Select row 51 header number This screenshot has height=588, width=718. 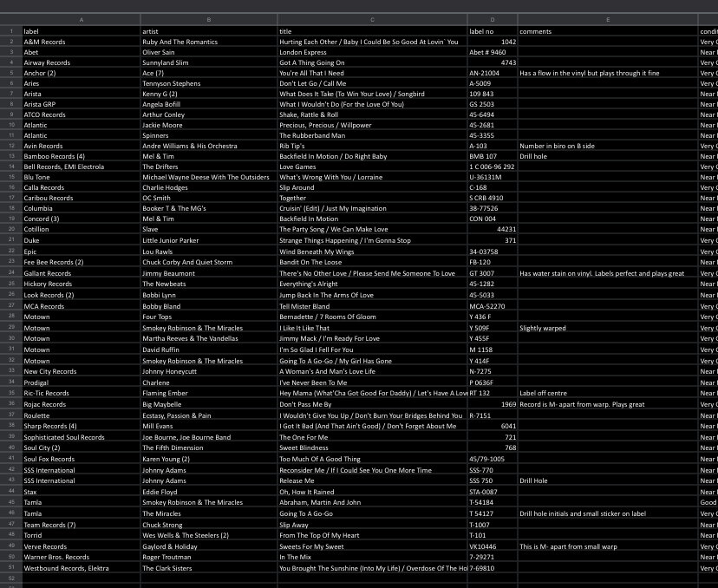11,568
